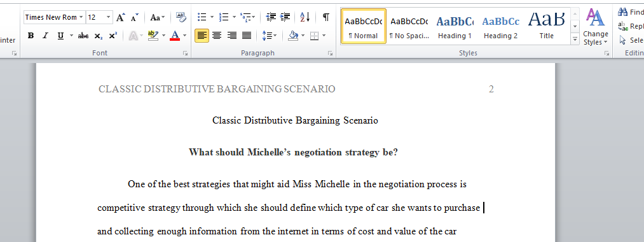Click the page number 2 in header
This screenshot has height=242, width=644.
[491, 89]
